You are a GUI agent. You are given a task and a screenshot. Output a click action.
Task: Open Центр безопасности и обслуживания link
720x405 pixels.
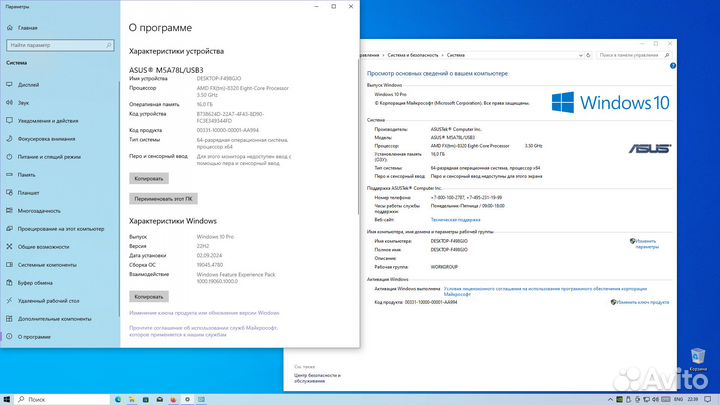tap(317, 378)
